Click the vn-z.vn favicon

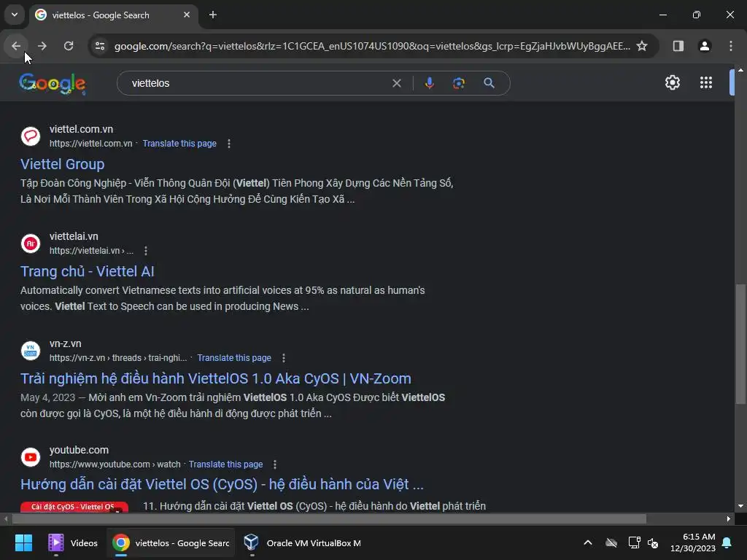[x=31, y=351]
